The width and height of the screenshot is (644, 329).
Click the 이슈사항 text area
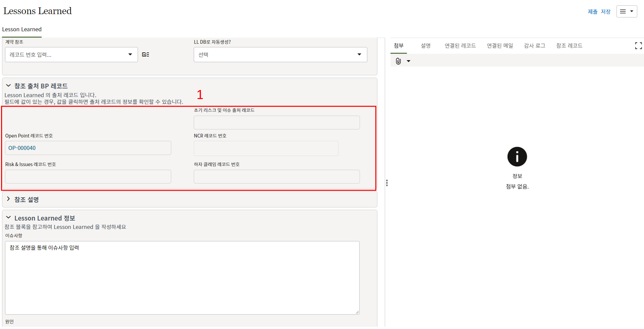tap(182, 278)
